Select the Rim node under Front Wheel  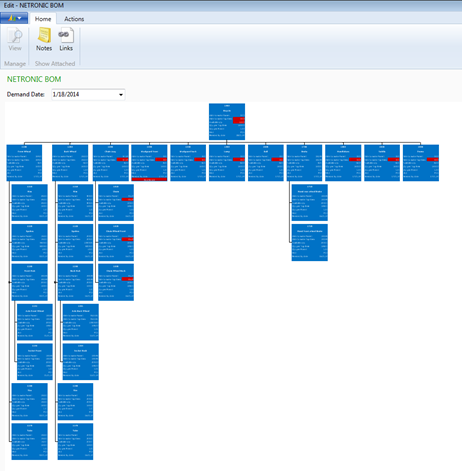(30, 203)
